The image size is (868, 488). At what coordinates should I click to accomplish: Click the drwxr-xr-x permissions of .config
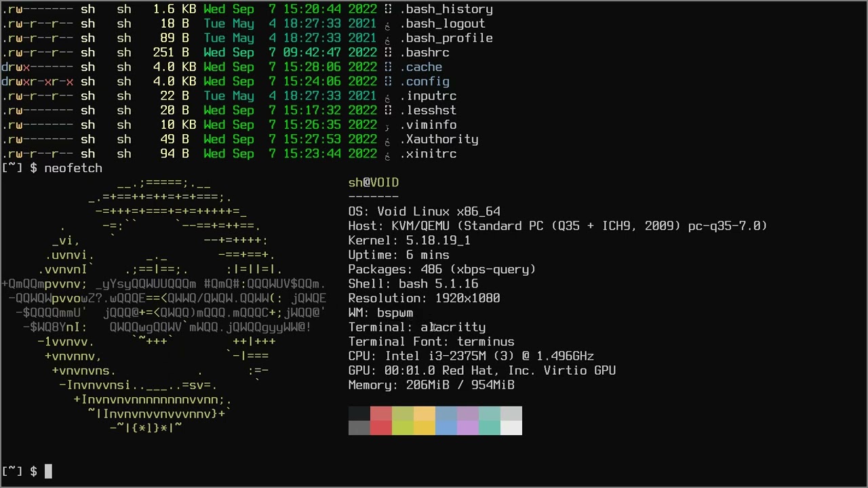coord(37,81)
